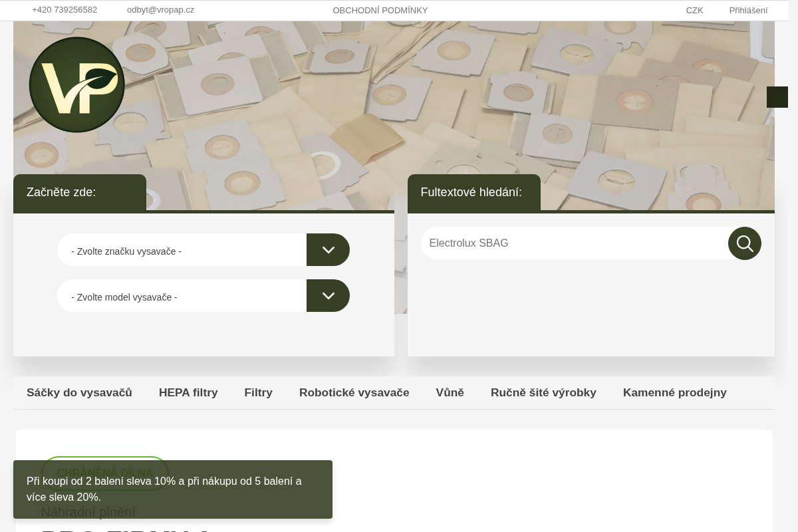Open the vacuum brand dropdown arrow
Image resolution: width=798 pixels, height=532 pixels.
pyautogui.click(x=328, y=250)
